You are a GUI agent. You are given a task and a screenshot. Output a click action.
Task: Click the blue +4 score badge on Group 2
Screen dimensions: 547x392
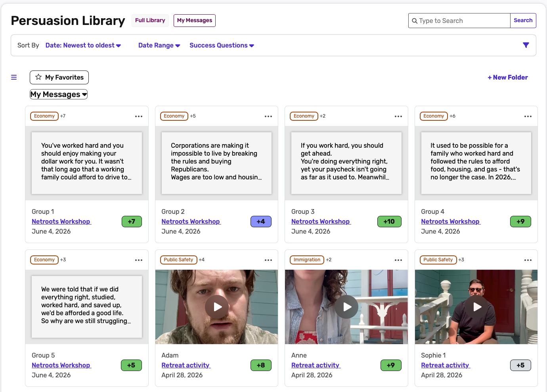pos(261,222)
